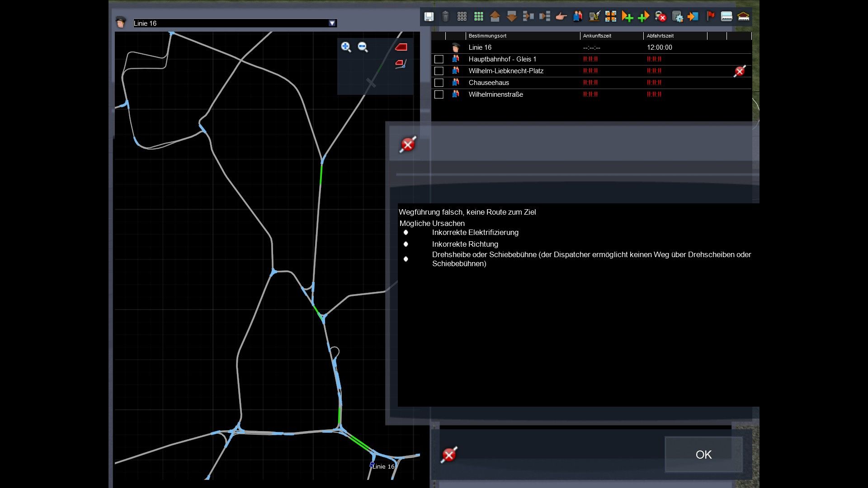
Task: Click the upward orange arrow icon
Action: click(x=495, y=17)
